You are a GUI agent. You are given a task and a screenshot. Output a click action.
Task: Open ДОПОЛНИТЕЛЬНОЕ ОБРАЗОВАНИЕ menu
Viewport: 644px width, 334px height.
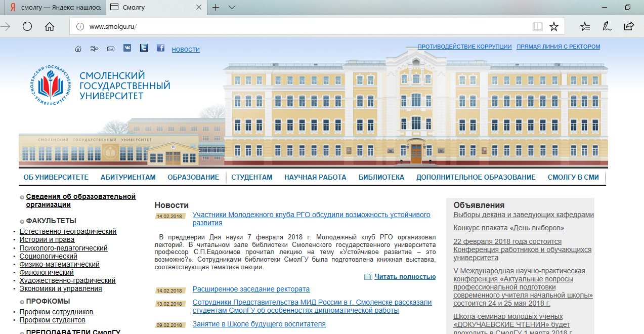pos(476,177)
